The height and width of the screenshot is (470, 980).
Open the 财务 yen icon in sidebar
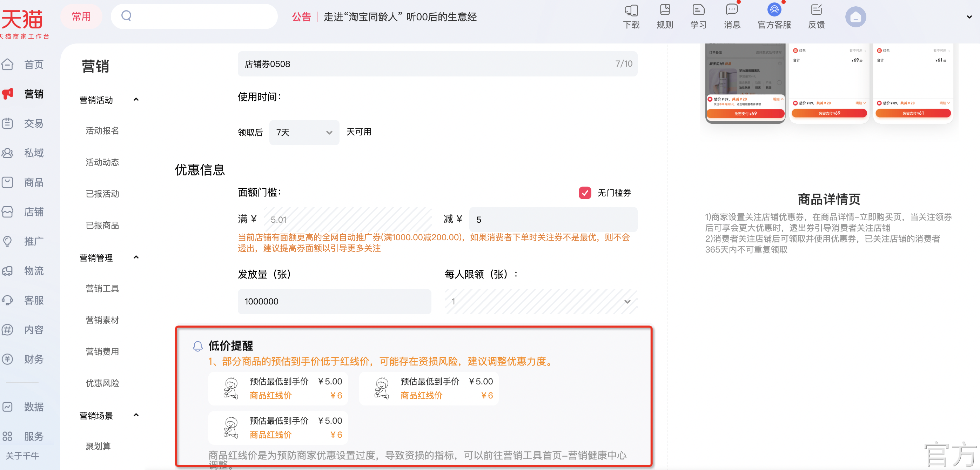point(8,359)
